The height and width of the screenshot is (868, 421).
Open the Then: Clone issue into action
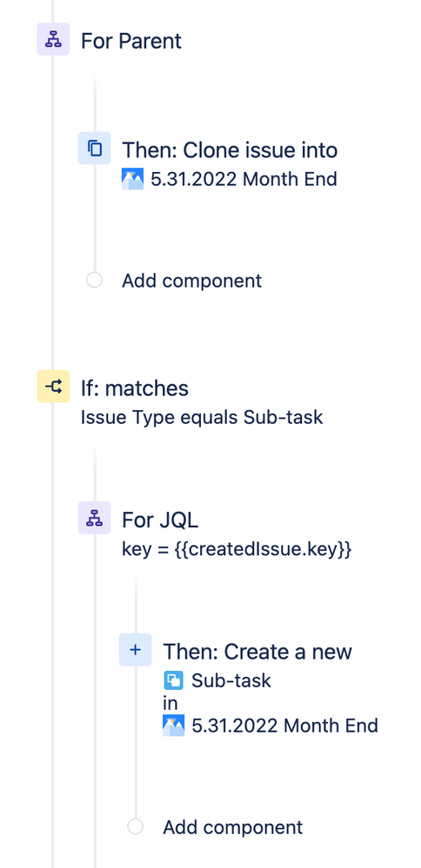[230, 150]
